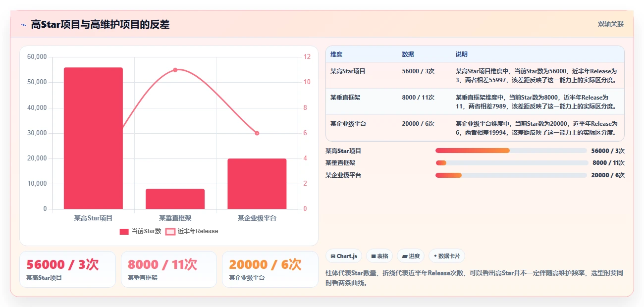
Task: Click the progress value 20000 / 6次
Action: click(608, 175)
